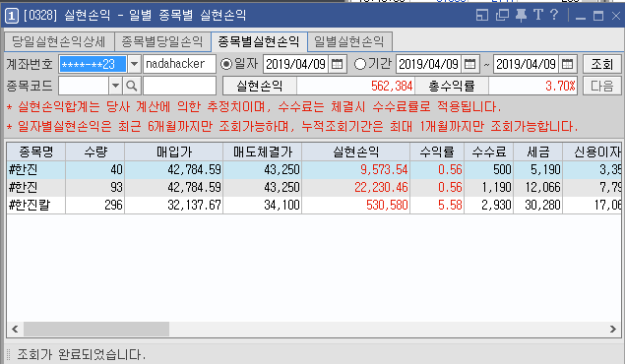Click the 매도체결가 column header
The image size is (625, 364).
point(263,152)
